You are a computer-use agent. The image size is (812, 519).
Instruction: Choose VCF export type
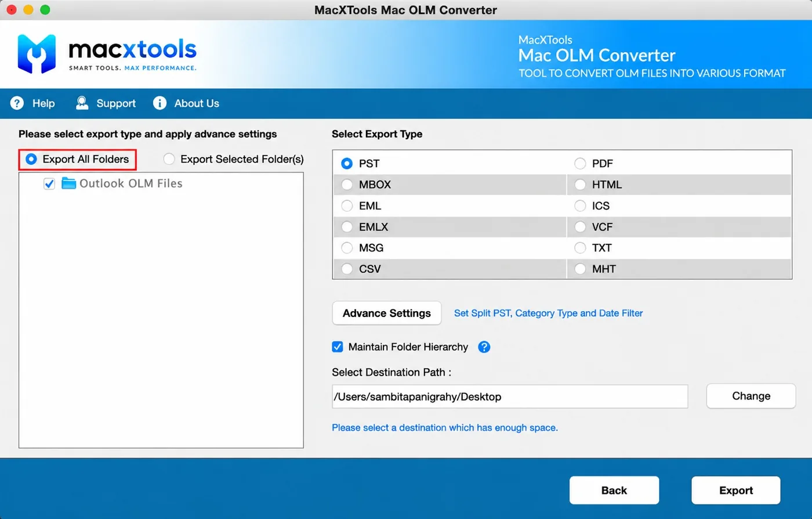point(580,227)
